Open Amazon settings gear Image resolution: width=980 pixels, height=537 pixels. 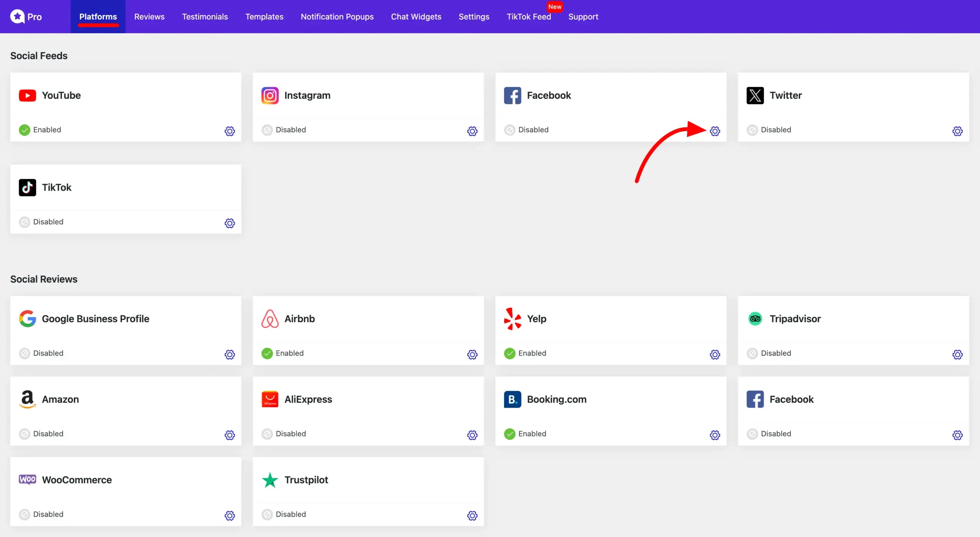pos(230,435)
